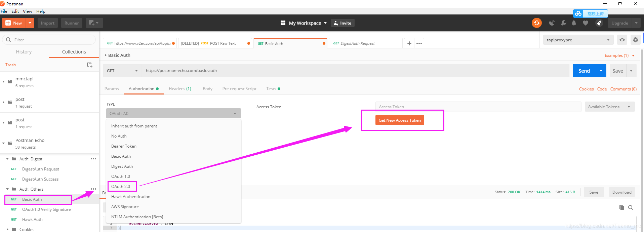Click the Send button

(584, 71)
